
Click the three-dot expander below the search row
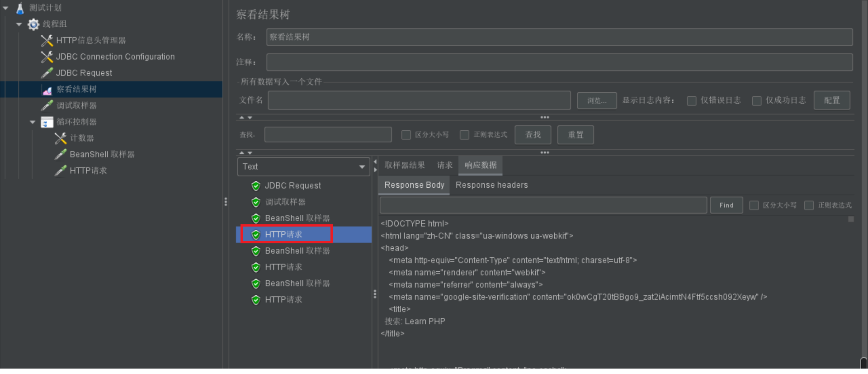pyautogui.click(x=545, y=152)
